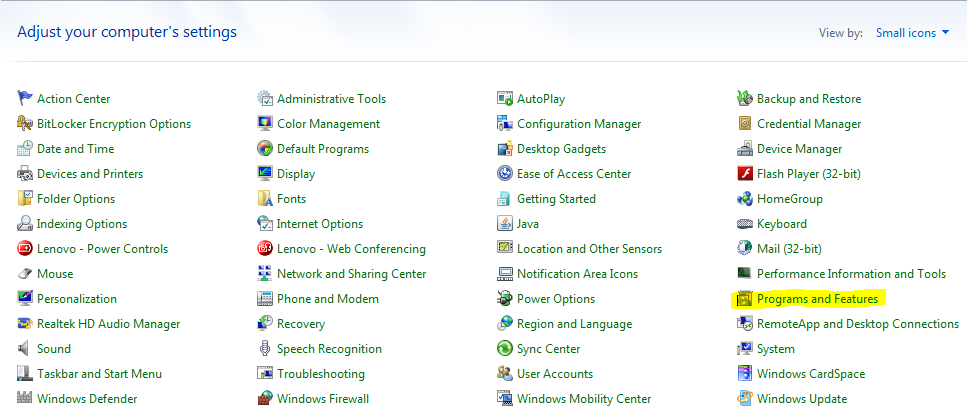Click the BitLocker Encryption Options icon
Screen dimensions: 967x413
(x=25, y=123)
